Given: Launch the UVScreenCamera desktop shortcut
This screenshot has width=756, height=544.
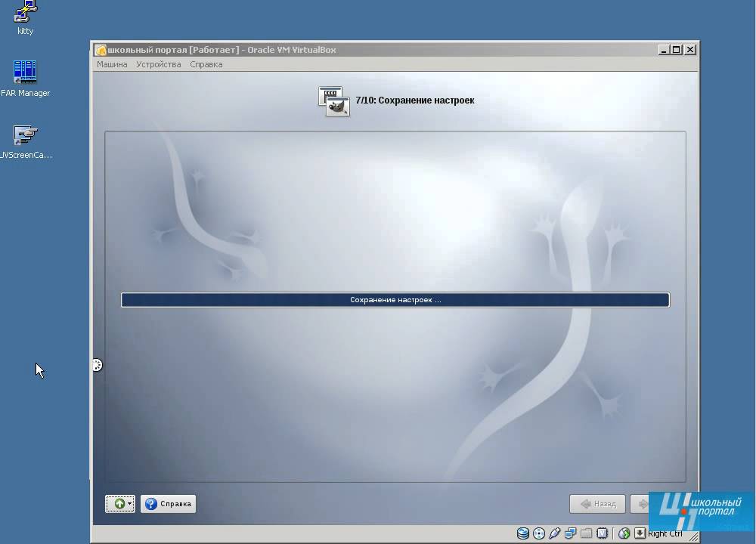Looking at the screenshot, I should 25,141.
